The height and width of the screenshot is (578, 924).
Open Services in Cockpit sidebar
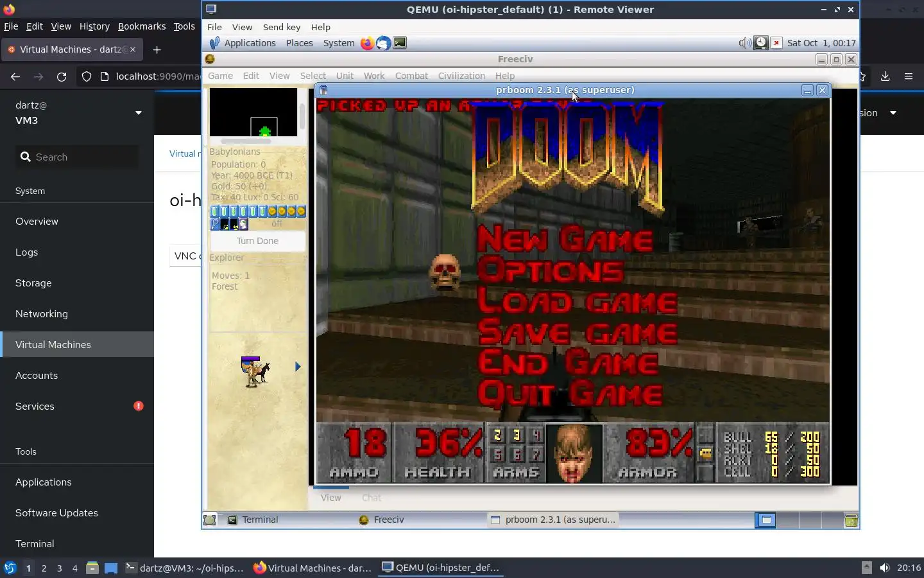tap(77, 406)
